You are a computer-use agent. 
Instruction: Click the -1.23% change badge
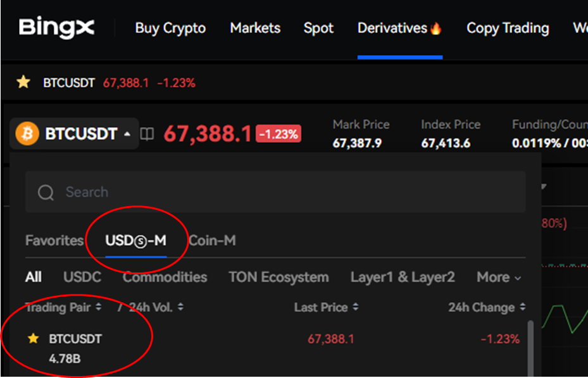click(x=278, y=134)
